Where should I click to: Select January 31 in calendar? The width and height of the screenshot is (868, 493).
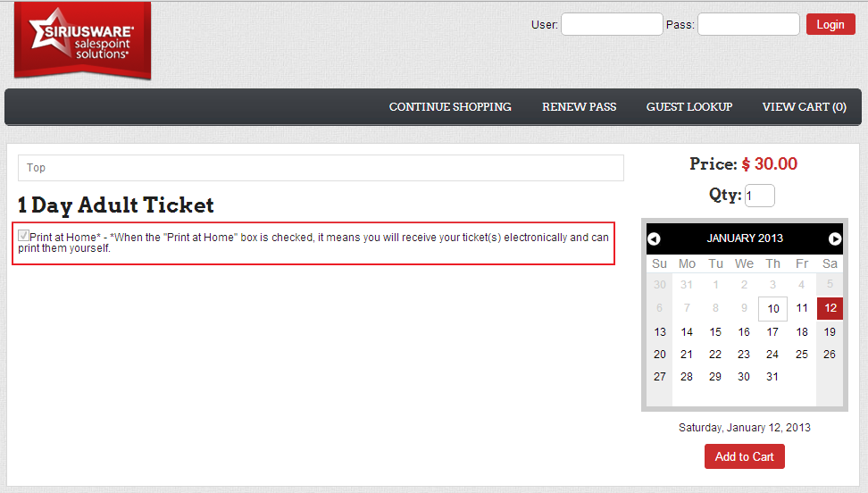(772, 377)
